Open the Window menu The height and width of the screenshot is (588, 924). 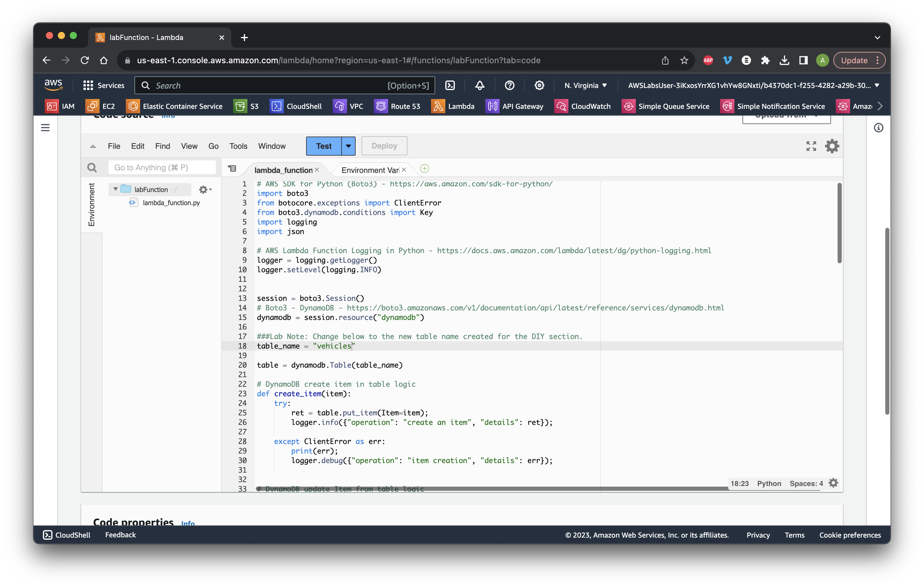point(272,146)
